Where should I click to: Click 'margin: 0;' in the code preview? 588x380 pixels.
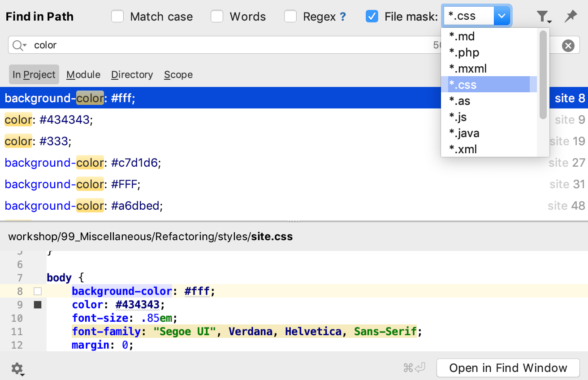103,345
